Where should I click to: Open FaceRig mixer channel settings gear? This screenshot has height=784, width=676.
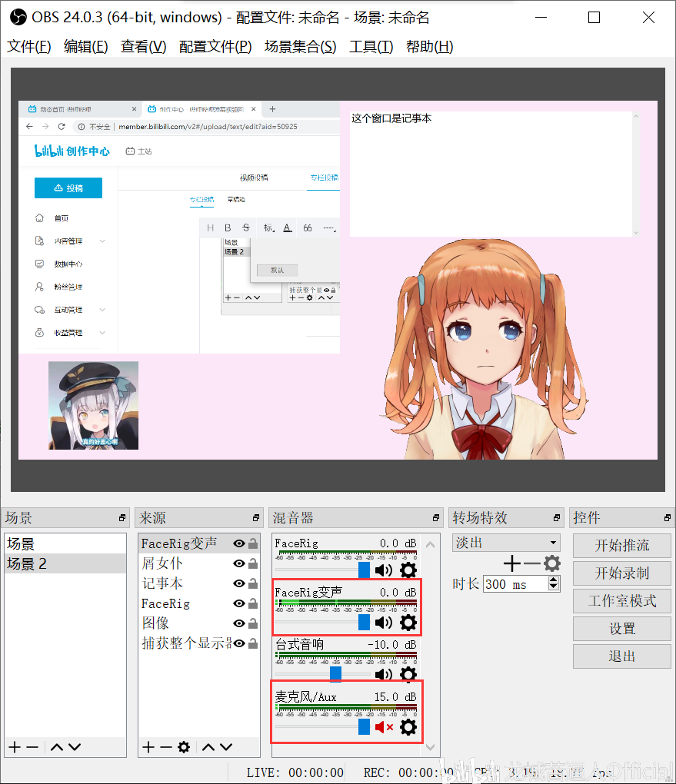(x=408, y=570)
